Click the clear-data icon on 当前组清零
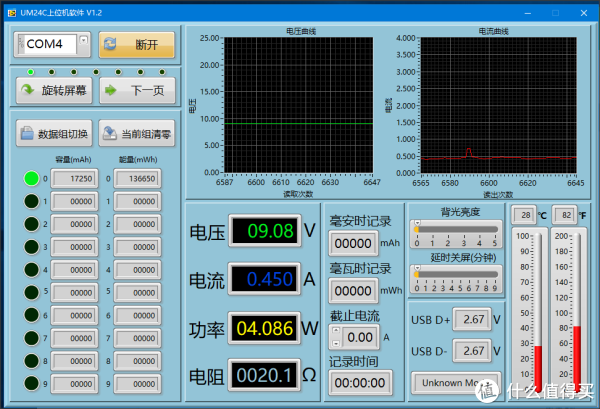Image resolution: width=600 pixels, height=409 pixels. pos(110,133)
